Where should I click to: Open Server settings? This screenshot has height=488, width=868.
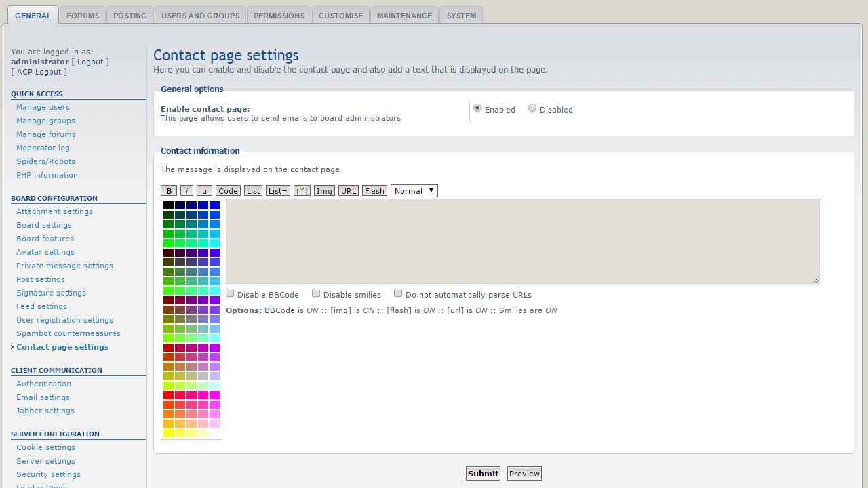point(45,461)
